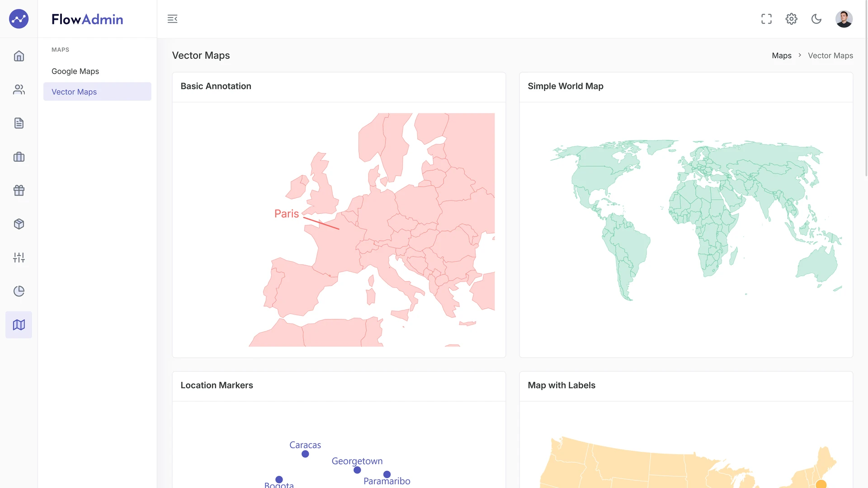Click the orange marker on the US map
Screen dimensions: 868x488
tap(821, 484)
